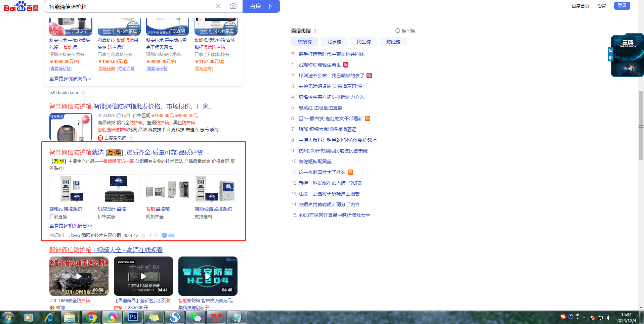Click the Sogou input method tray icon
Screen dimensions: 644x324
tap(563, 317)
